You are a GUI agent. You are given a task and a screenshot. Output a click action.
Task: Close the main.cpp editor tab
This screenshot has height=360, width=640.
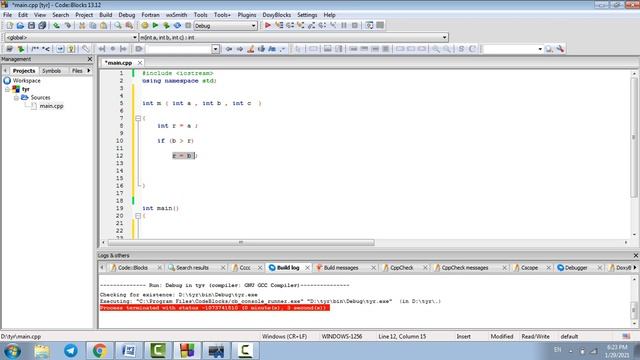140,63
